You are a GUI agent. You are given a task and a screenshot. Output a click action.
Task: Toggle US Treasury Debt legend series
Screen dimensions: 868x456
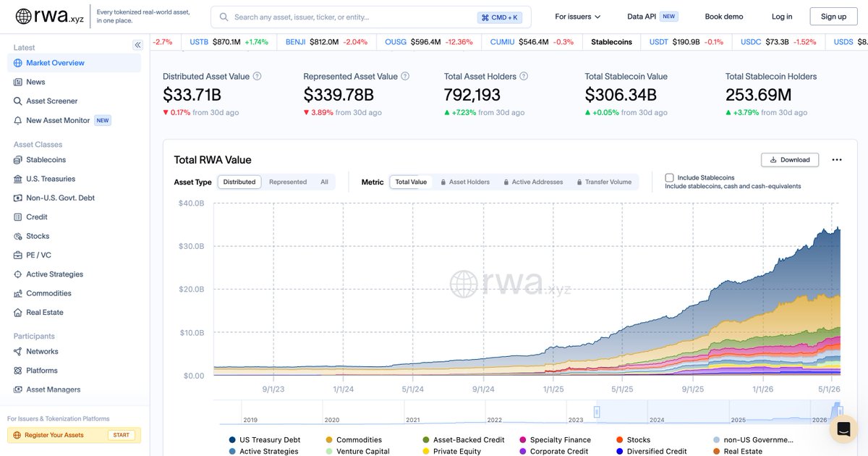[264, 439]
